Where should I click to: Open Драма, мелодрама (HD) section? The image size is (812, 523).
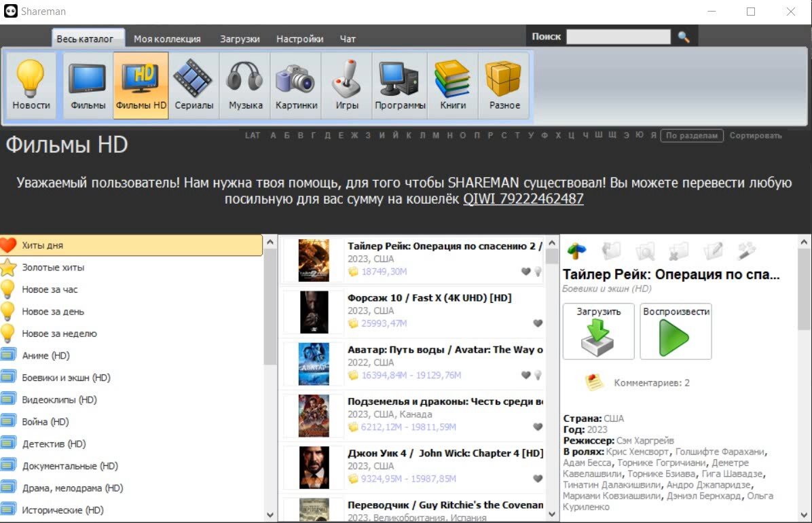pos(131,488)
